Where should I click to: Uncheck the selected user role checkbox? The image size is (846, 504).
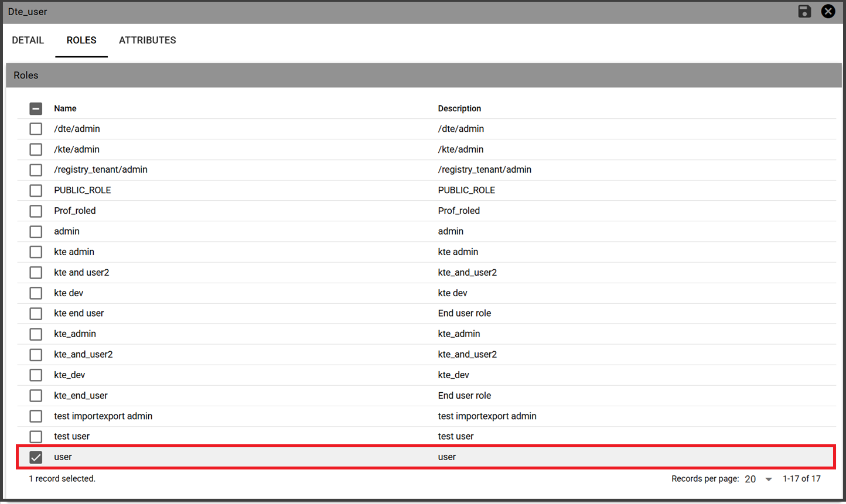(x=36, y=457)
